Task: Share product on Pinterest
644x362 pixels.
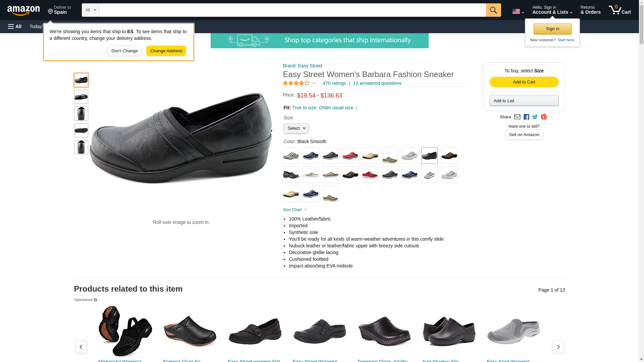Action: tap(544, 117)
